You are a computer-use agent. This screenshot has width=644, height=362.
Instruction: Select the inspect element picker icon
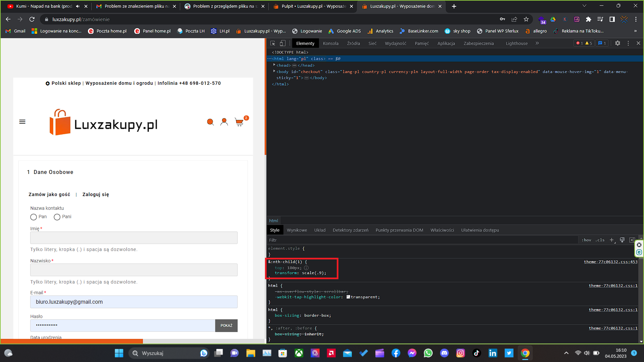tap(273, 43)
